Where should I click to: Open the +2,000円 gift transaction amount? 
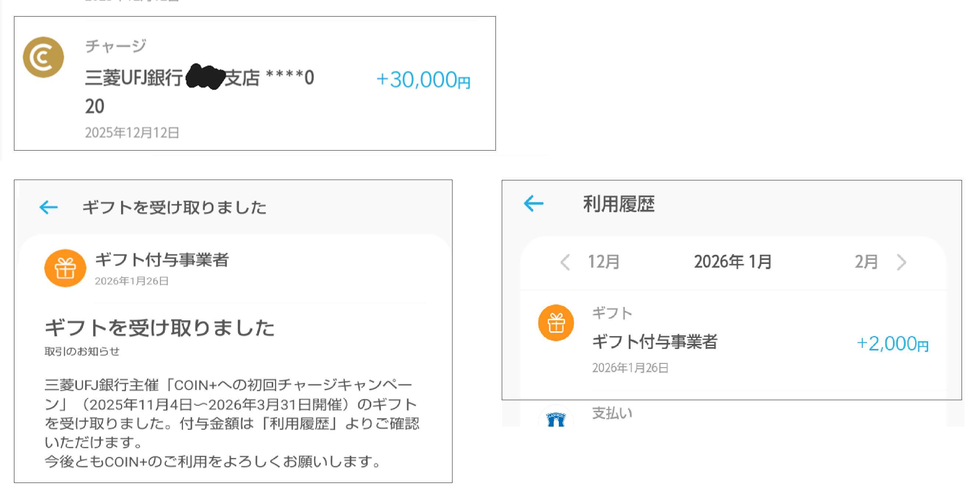click(x=892, y=343)
